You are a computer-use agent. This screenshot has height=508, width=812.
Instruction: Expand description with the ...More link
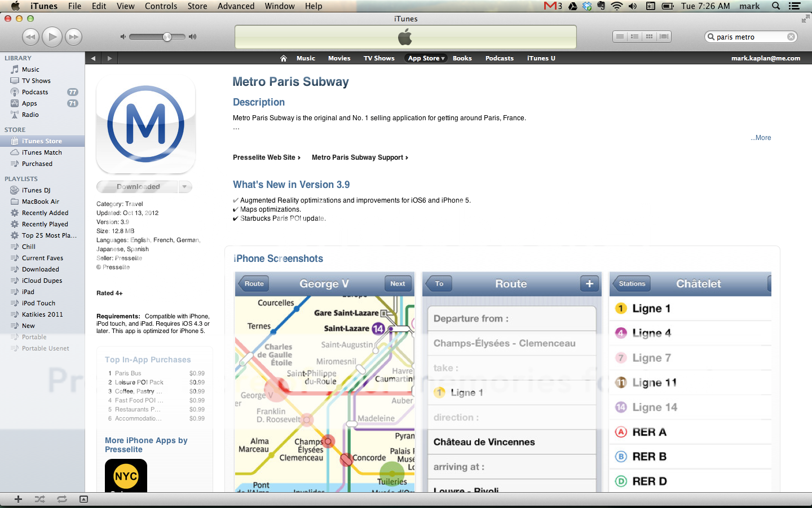pyautogui.click(x=761, y=138)
